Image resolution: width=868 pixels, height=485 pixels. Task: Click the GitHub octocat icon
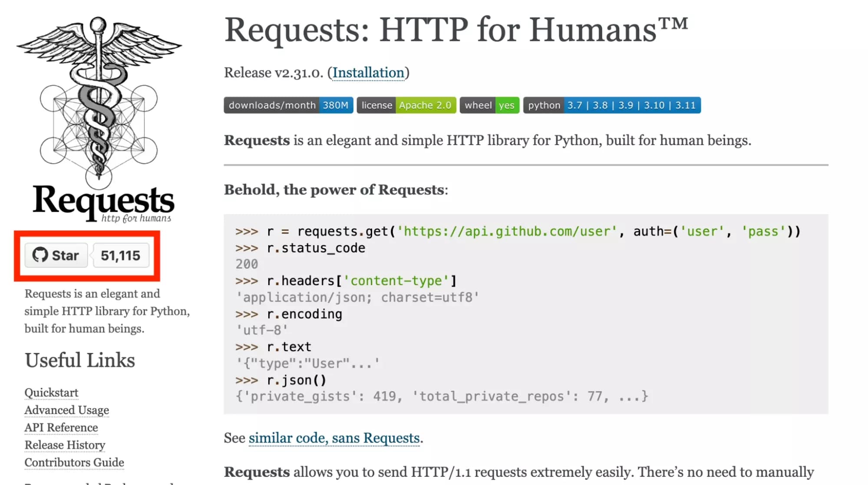(x=40, y=256)
